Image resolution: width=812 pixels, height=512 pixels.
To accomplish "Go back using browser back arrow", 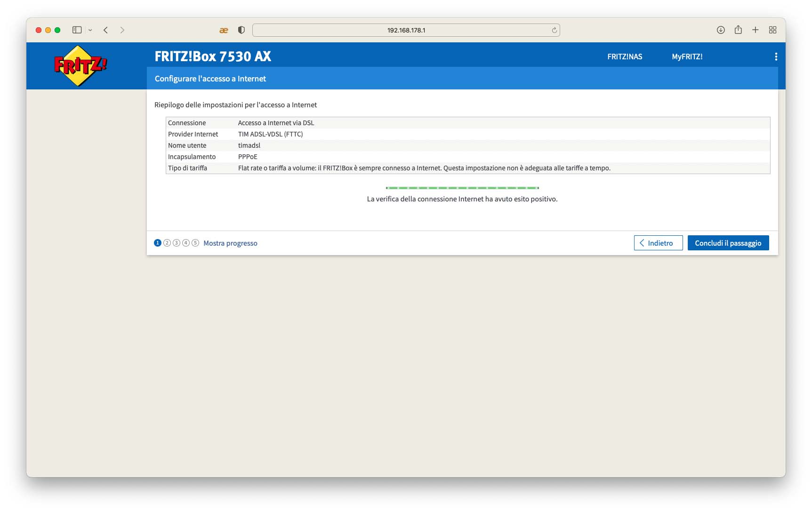I will click(106, 30).
